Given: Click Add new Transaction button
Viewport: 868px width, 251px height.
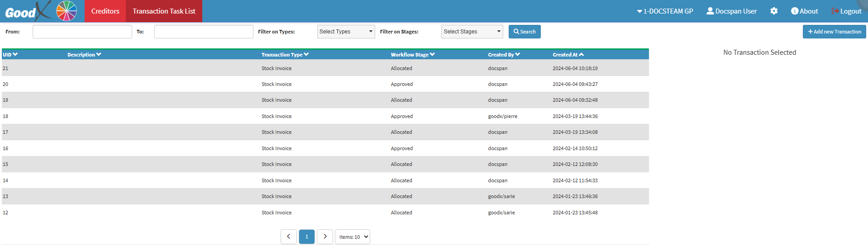Looking at the screenshot, I should tap(834, 32).
